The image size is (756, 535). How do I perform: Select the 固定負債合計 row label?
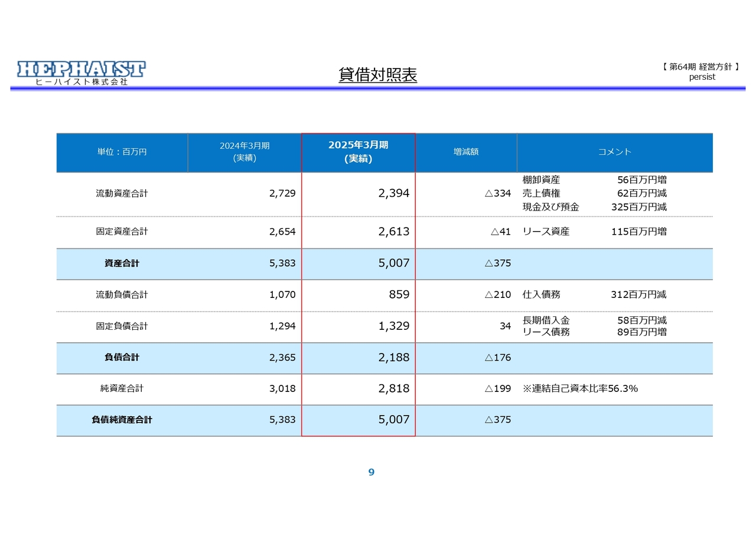(x=122, y=326)
